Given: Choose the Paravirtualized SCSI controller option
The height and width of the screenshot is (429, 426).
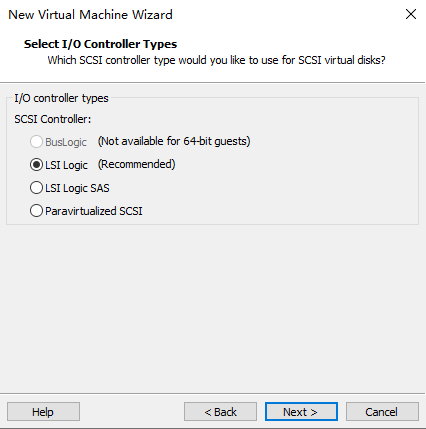Looking at the screenshot, I should (x=36, y=211).
